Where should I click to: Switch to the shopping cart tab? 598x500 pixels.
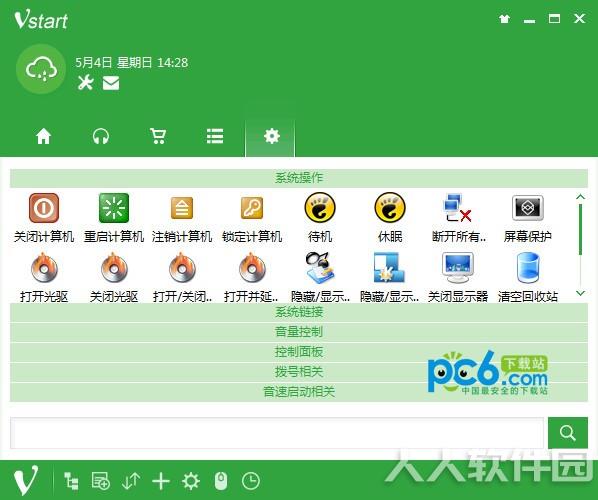click(x=158, y=136)
